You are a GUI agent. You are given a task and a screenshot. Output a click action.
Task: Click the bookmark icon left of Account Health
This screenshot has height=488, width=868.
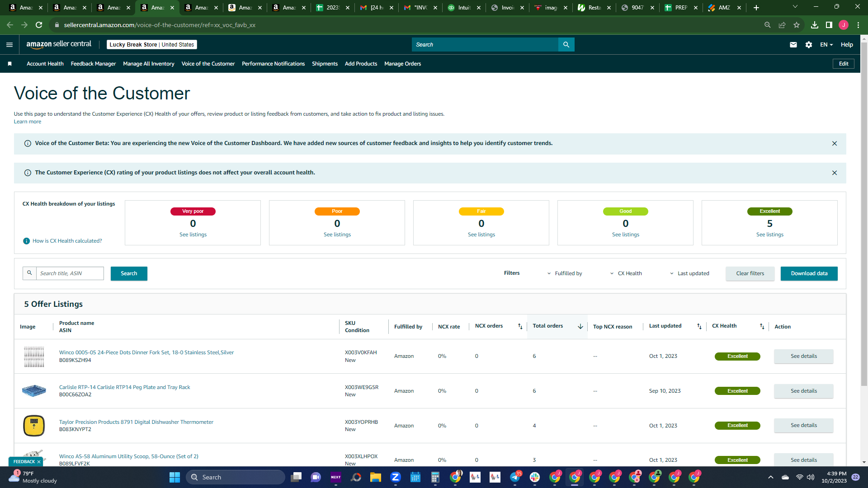(x=9, y=64)
